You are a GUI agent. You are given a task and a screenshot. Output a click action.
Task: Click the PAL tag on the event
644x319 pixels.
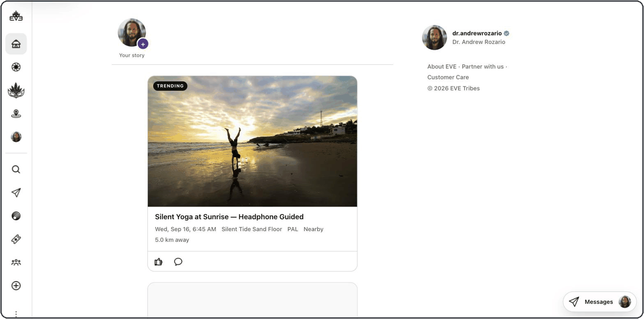pos(293,229)
